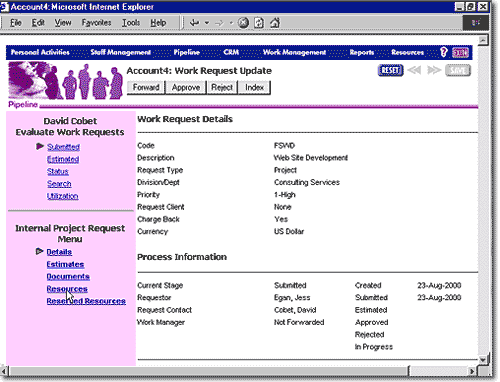
Task: Select Pipeline in the navigation bar
Action: coord(187,52)
